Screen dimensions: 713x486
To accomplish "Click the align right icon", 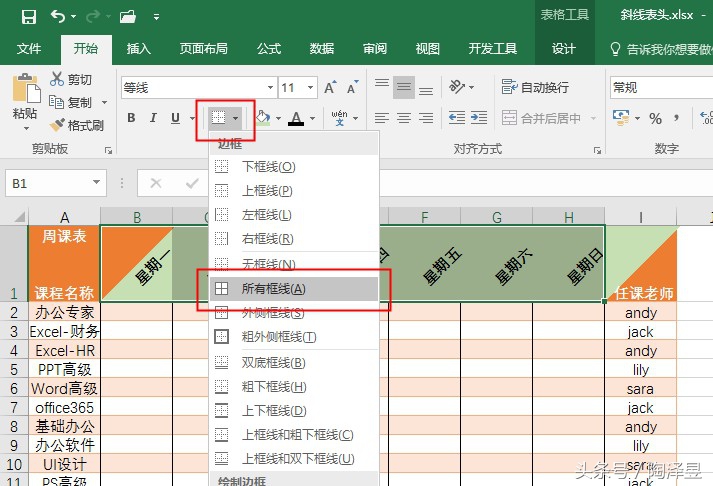I will (426, 118).
